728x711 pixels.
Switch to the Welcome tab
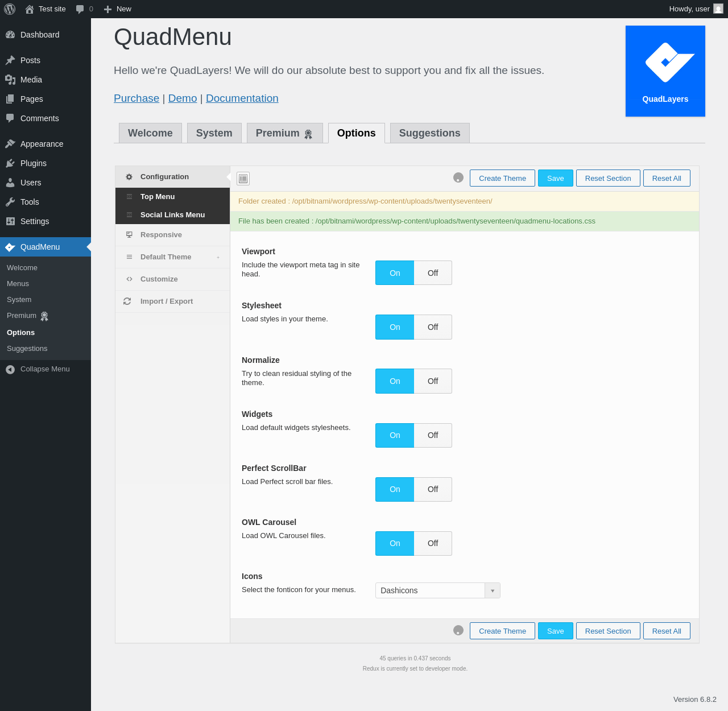point(150,133)
